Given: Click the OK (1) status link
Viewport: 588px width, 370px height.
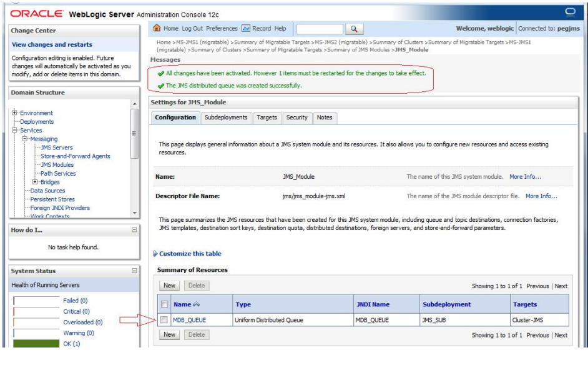Looking at the screenshot, I should (71, 343).
